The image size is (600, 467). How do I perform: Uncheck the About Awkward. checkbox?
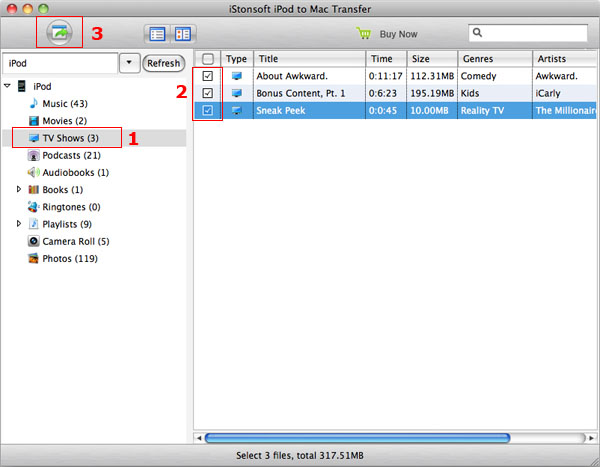[x=207, y=76]
